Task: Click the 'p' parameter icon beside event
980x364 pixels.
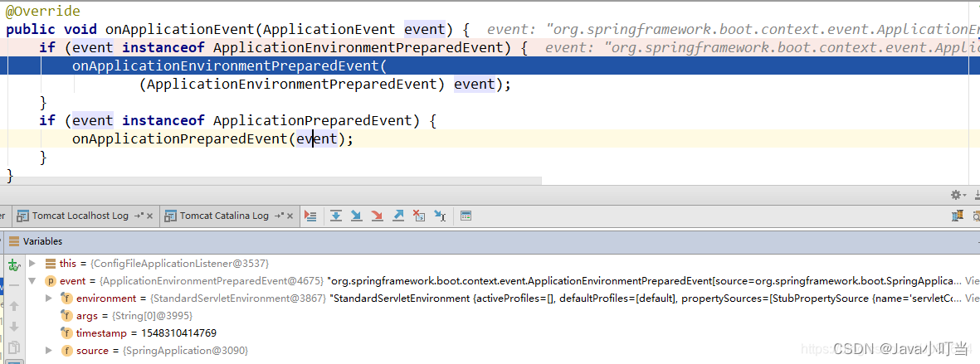Action: (49, 281)
